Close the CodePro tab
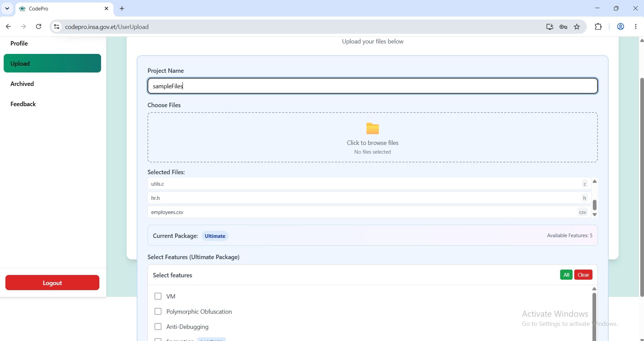 pos(106,8)
